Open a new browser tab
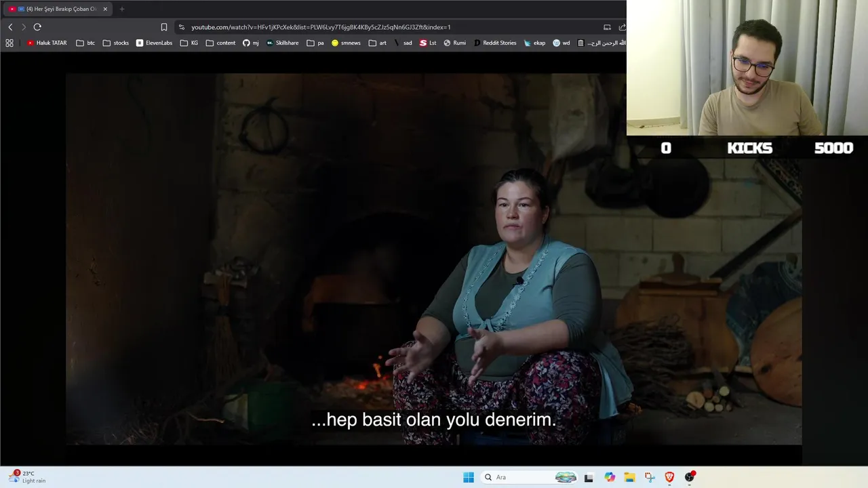 (x=122, y=9)
